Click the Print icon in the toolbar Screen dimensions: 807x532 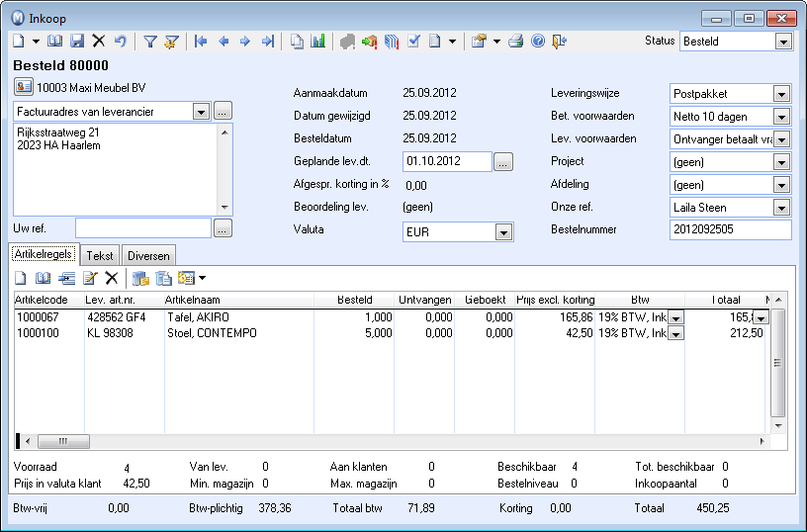point(515,42)
